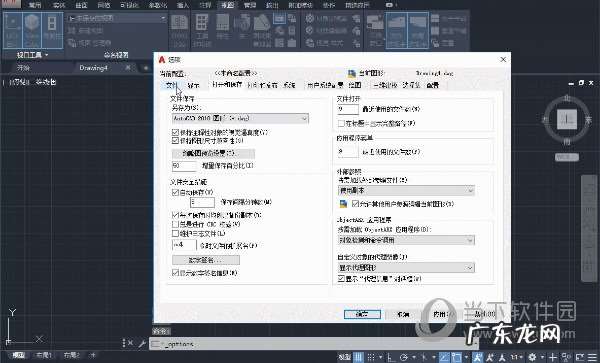Toggle maintain annotative visual fidelity checkbox

coord(175,132)
